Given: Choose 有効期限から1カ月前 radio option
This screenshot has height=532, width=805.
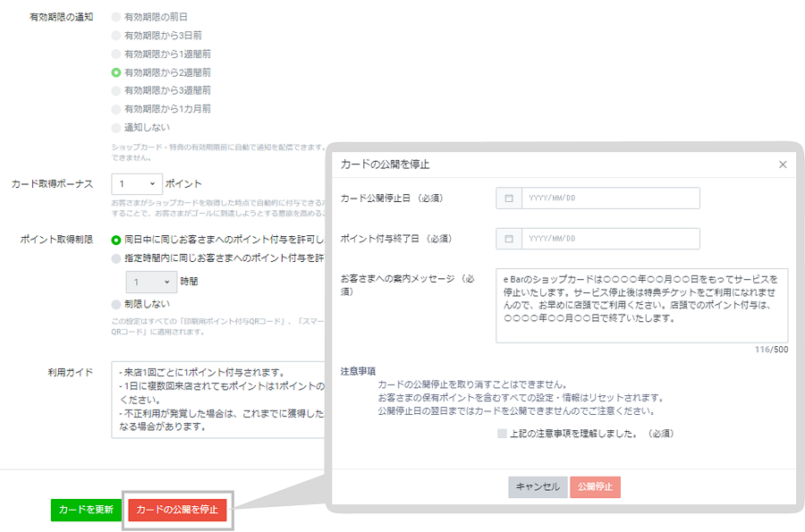Looking at the screenshot, I should click(115, 109).
